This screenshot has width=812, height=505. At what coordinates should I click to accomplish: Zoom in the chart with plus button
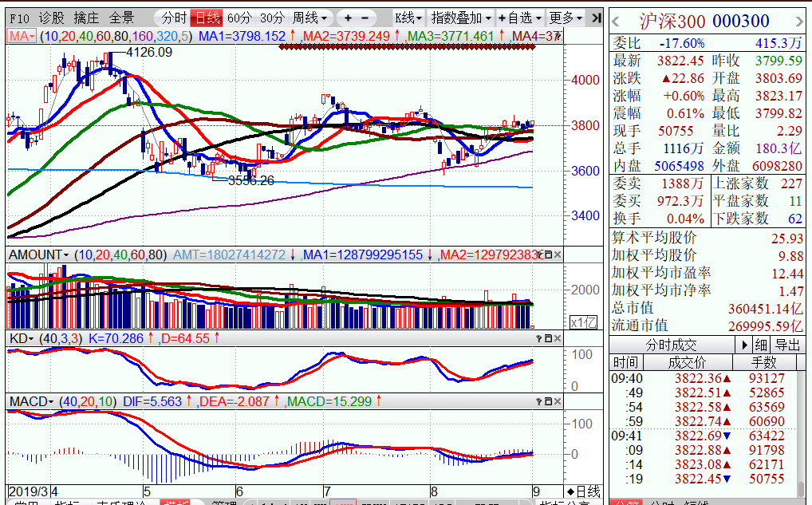(x=348, y=18)
